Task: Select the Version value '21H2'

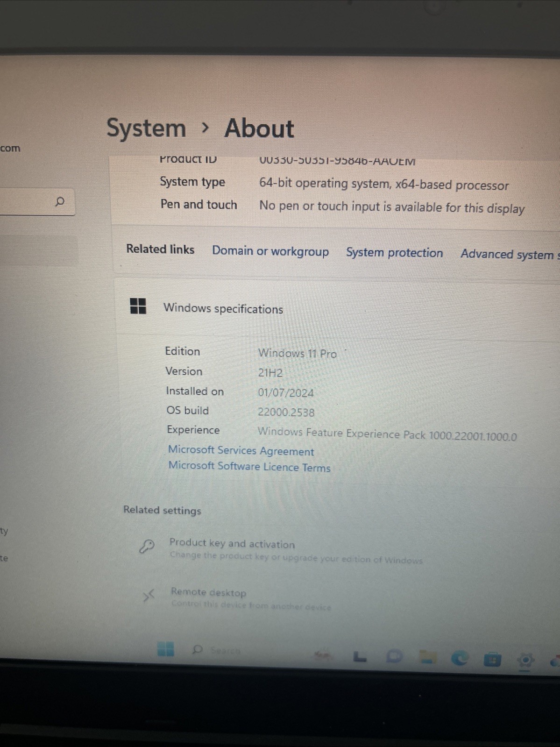Action: pos(270,373)
